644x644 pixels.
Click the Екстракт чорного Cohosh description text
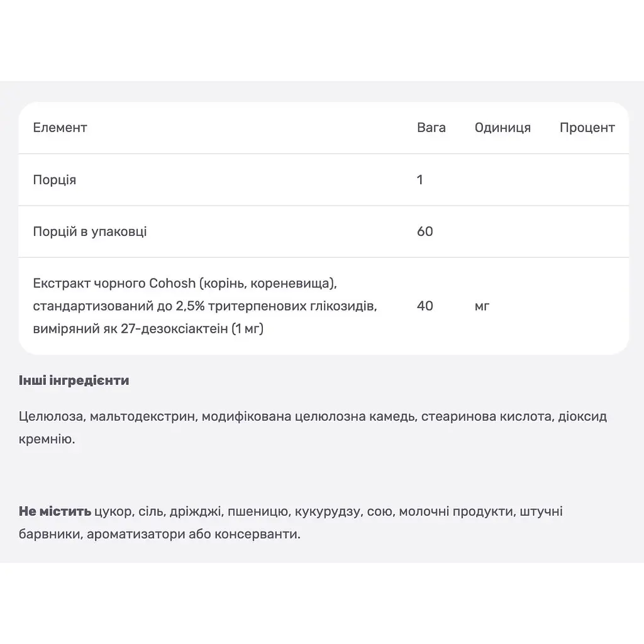[x=205, y=306]
